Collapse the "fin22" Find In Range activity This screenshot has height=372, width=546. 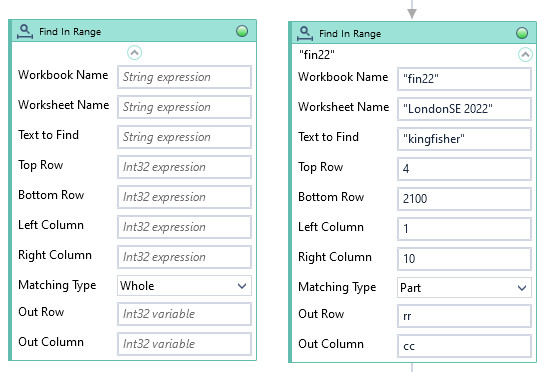[525, 55]
